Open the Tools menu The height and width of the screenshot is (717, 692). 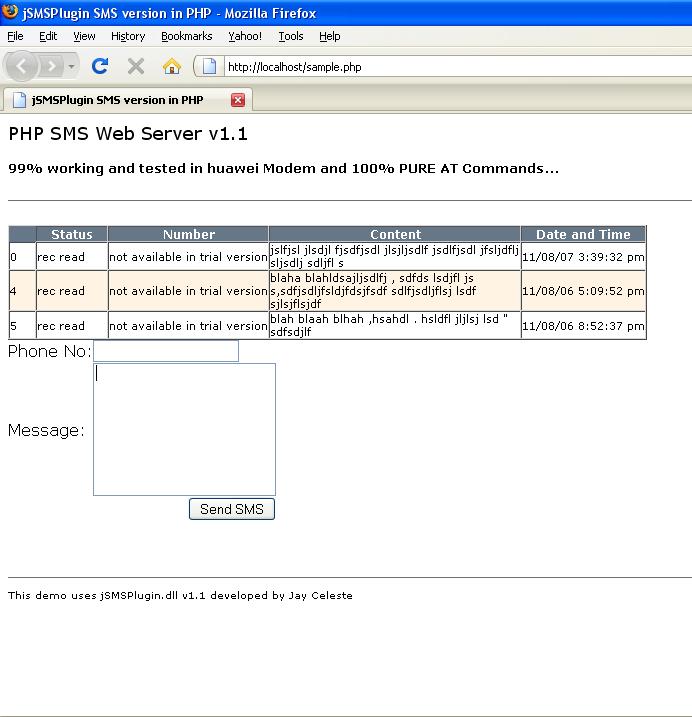tap(291, 36)
